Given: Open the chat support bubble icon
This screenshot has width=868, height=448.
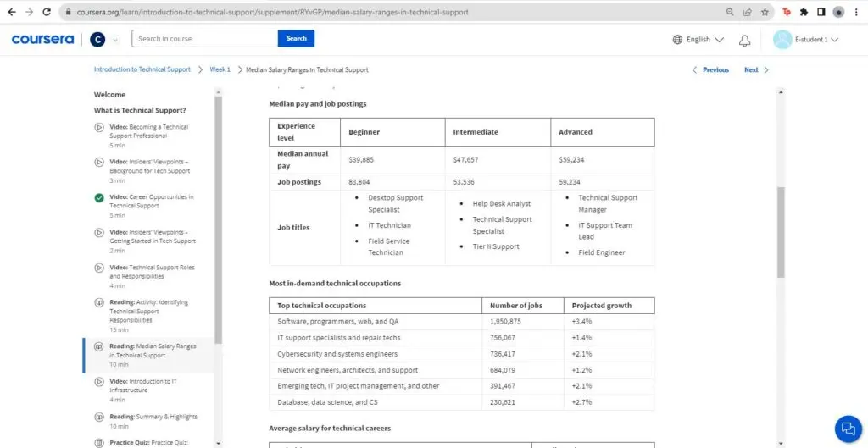Looking at the screenshot, I should coord(848,429).
